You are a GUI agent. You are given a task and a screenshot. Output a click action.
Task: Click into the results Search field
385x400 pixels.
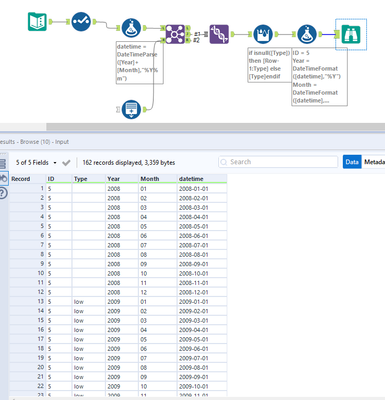pyautogui.click(x=278, y=162)
